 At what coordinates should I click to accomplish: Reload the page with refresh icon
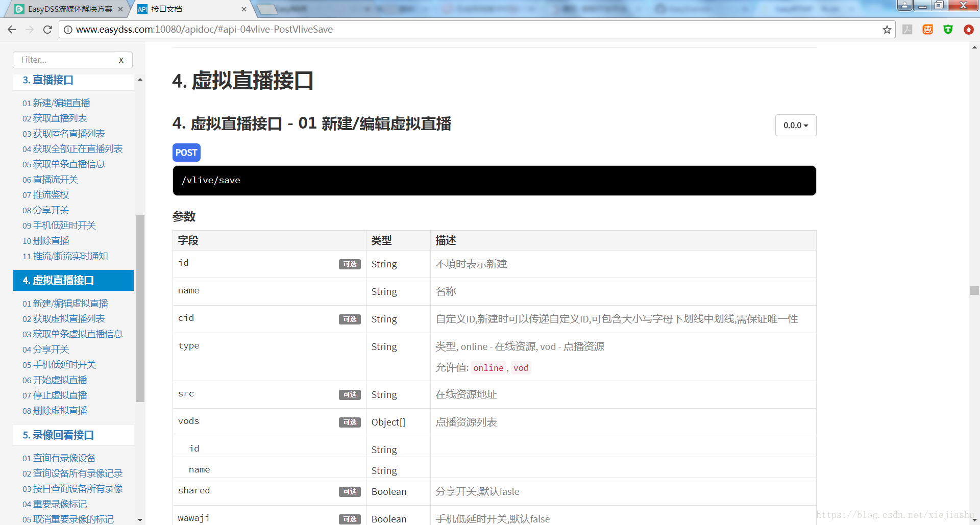tap(47, 30)
